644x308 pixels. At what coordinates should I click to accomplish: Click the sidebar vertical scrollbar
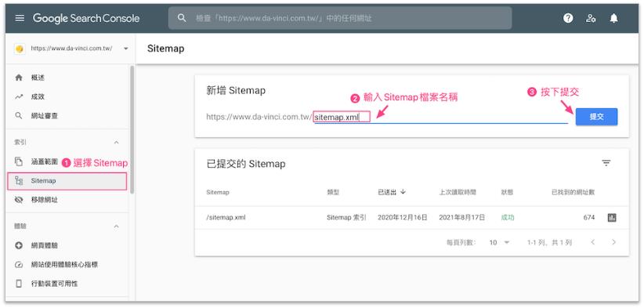pyautogui.click(x=132, y=129)
